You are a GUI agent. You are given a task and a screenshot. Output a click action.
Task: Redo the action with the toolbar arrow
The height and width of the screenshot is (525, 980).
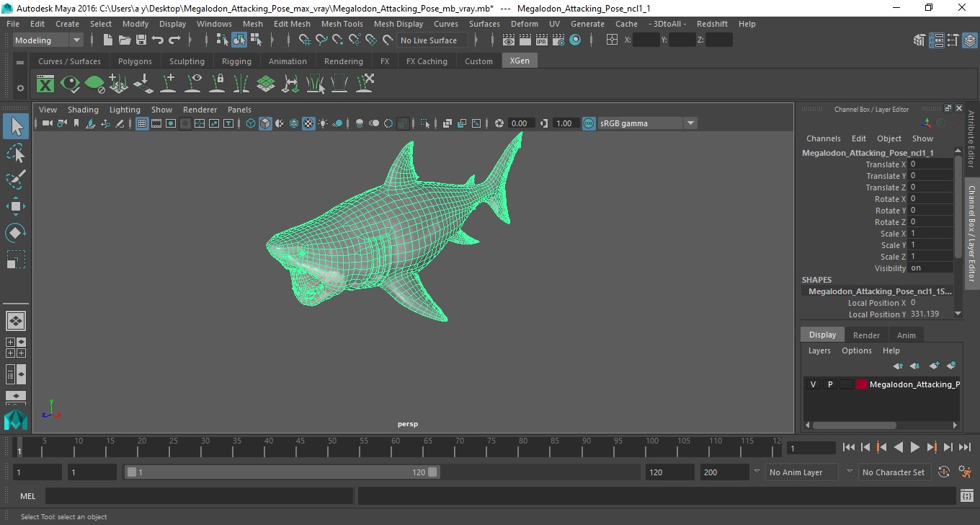tap(174, 40)
